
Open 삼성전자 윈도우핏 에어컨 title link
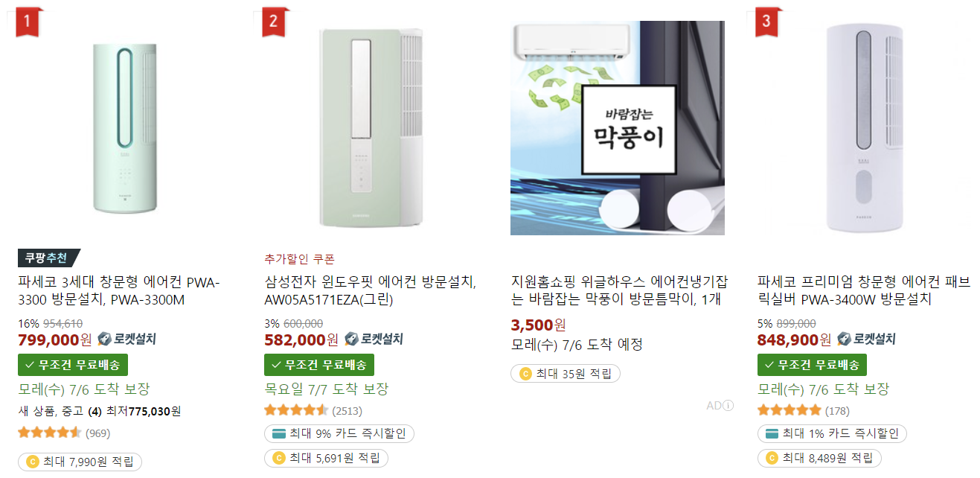click(x=370, y=291)
